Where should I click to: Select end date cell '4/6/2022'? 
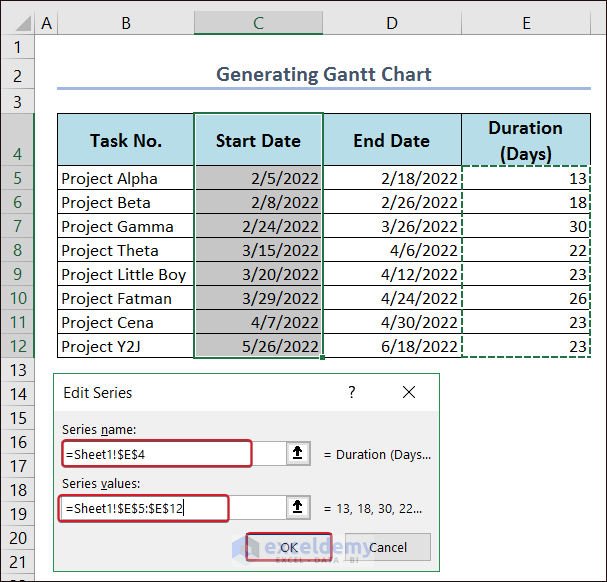pyautogui.click(x=392, y=250)
